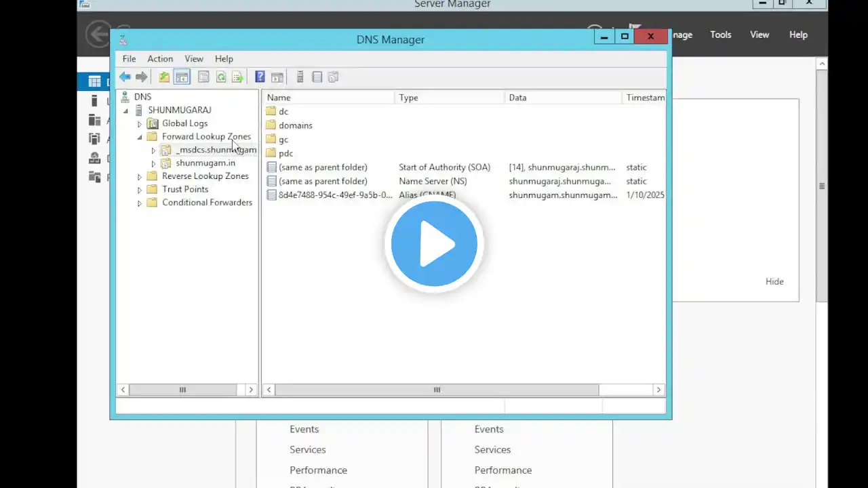Screen dimensions: 868x488
Task: Expand the Reverse Lookup Zones node
Action: pyautogui.click(x=140, y=177)
